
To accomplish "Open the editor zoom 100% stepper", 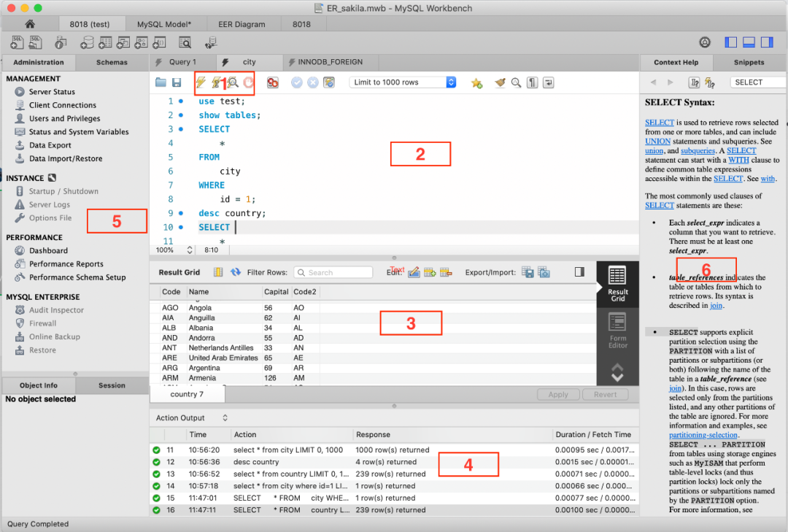I will [190, 250].
